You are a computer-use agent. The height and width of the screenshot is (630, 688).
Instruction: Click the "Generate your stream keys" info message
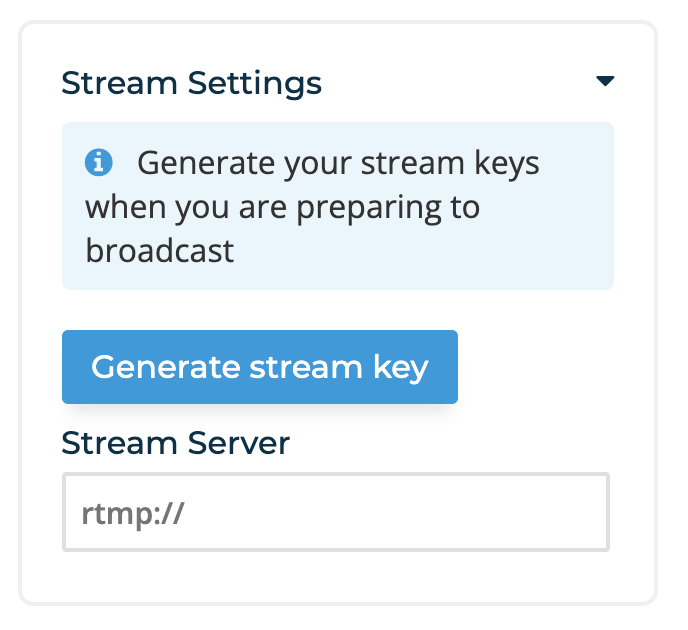pyautogui.click(x=312, y=207)
